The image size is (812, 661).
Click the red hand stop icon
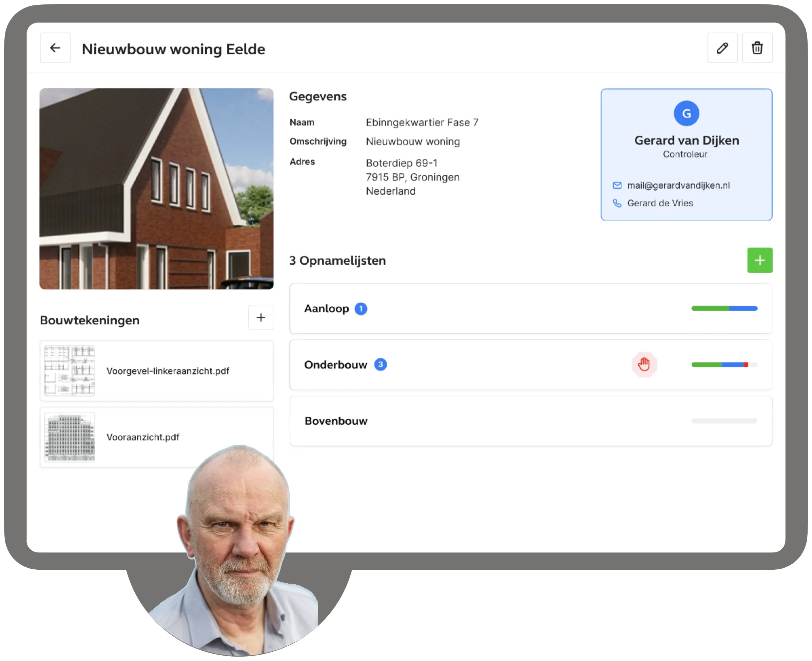click(x=644, y=364)
